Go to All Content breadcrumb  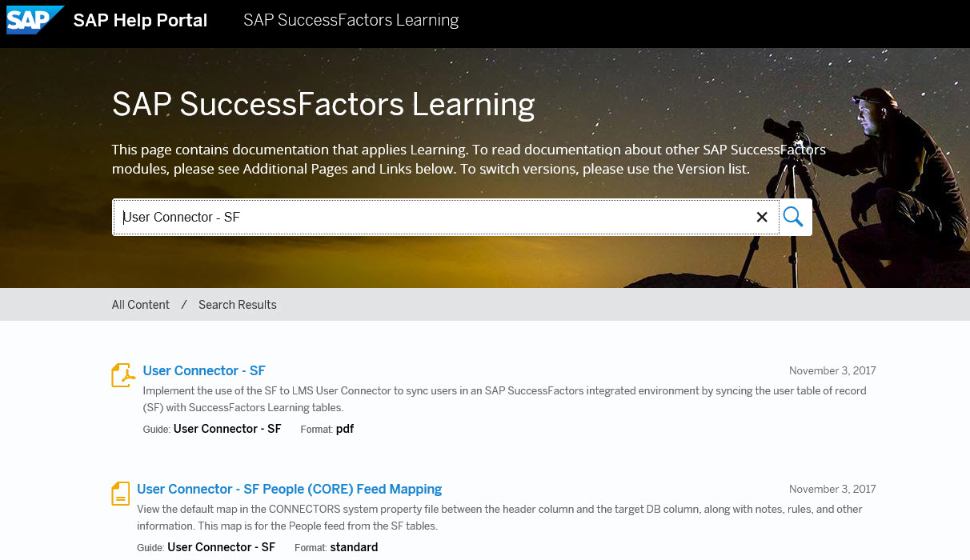coord(141,305)
